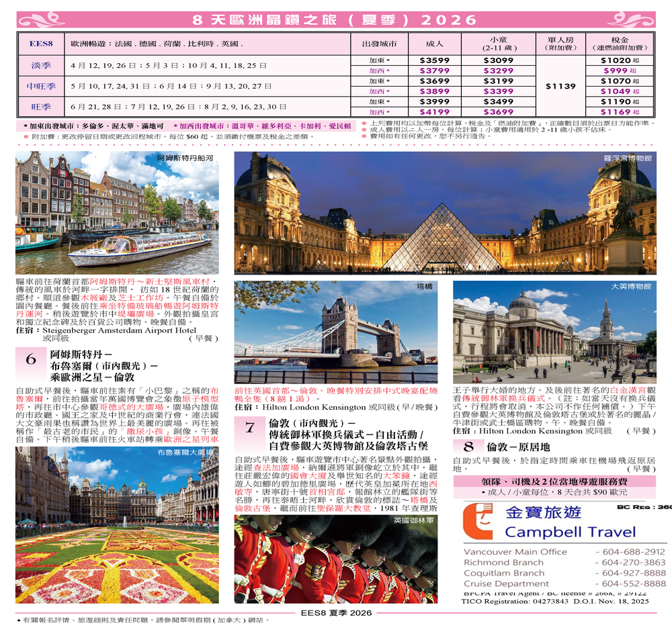
Task: Open the Louvre Museum pyramid photo
Action: (x=445, y=212)
